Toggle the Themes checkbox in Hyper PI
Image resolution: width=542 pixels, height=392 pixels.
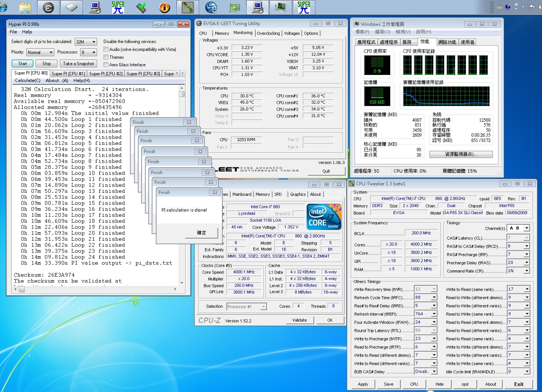pos(106,57)
